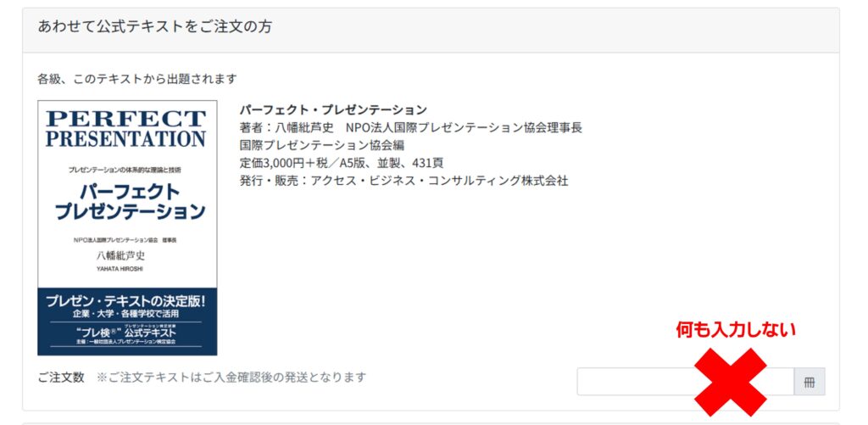Screen dimensions: 868x425
Task: Click the bold パーフェクト・プレゼンテーション book title
Action: coord(333,109)
